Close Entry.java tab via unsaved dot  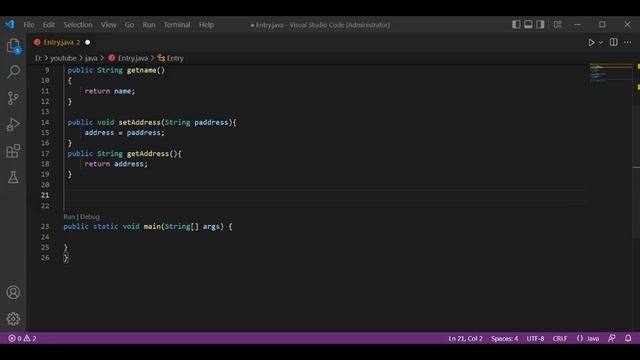point(87,42)
